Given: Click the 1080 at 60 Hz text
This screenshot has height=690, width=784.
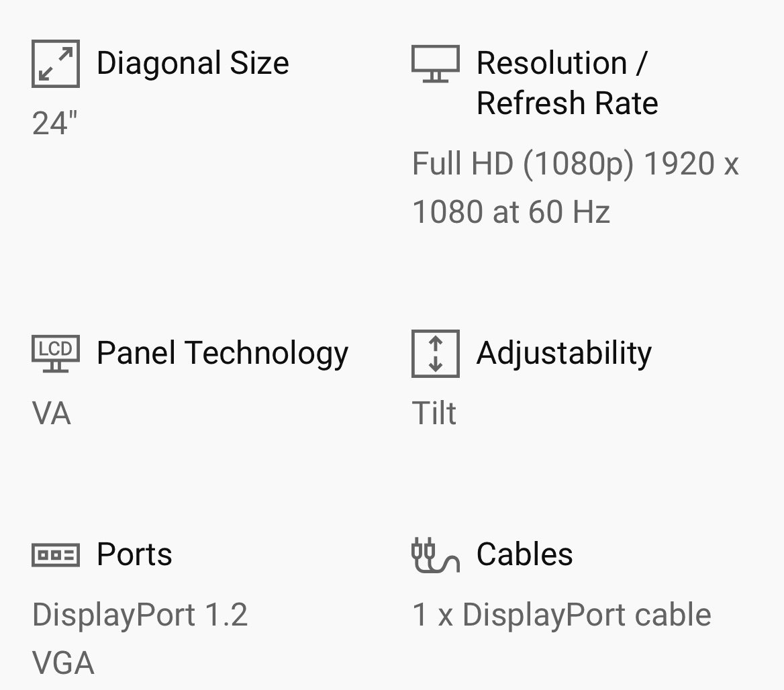Looking at the screenshot, I should 511,211.
